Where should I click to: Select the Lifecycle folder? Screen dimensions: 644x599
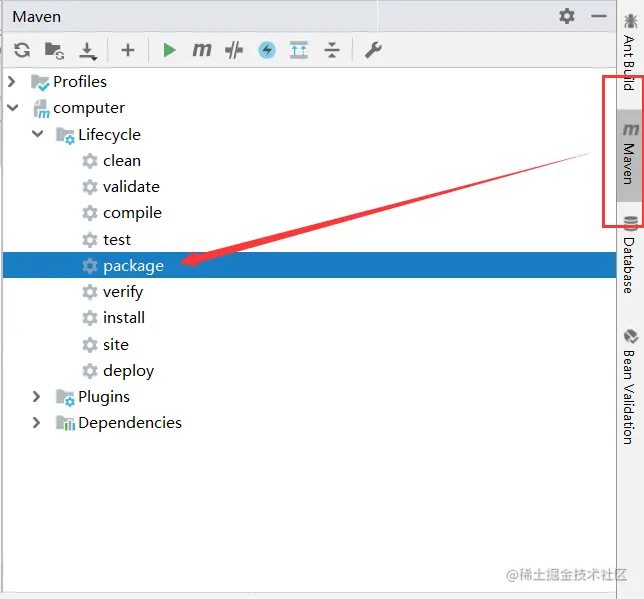tap(110, 135)
